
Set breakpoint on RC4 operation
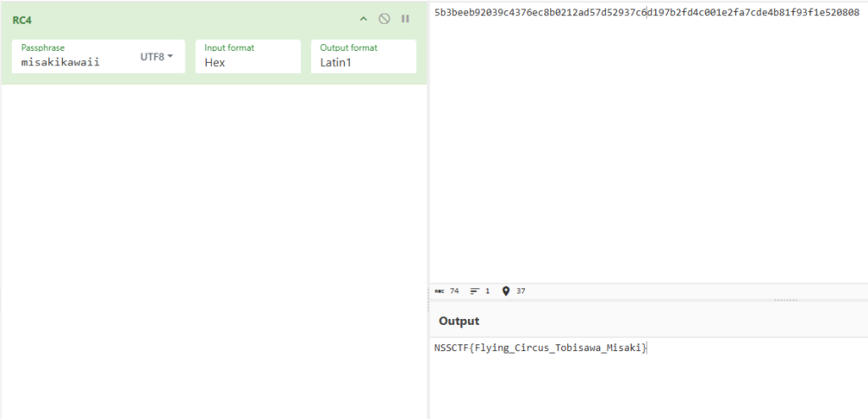(405, 19)
